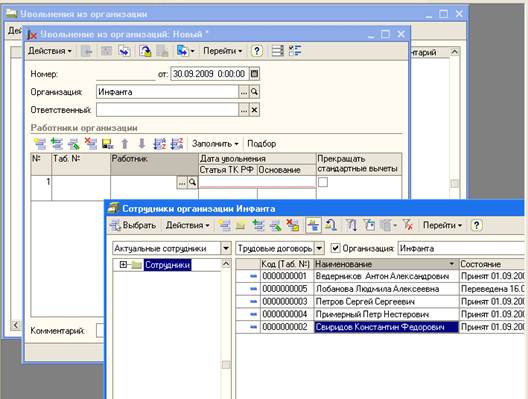Image resolution: width=528 pixels, height=399 pixels.
Task: Click the ellipsis button for Ответственный field
Action: click(x=244, y=110)
